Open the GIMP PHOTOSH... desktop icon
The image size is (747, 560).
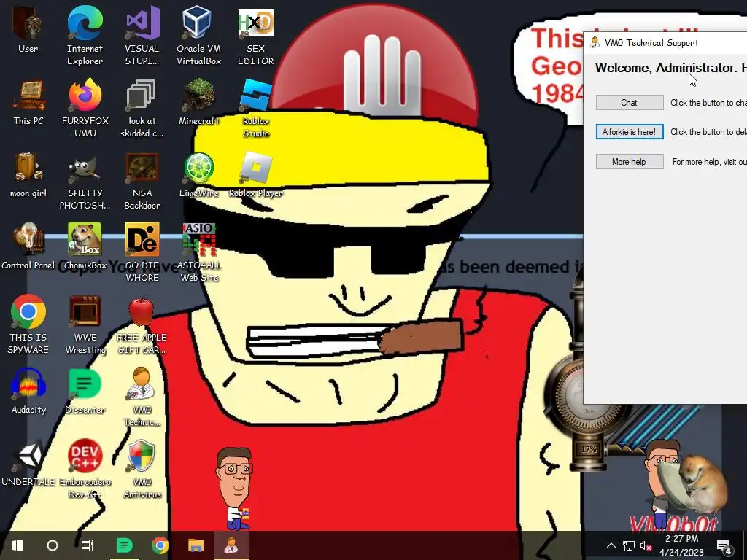pyautogui.click(x=85, y=181)
